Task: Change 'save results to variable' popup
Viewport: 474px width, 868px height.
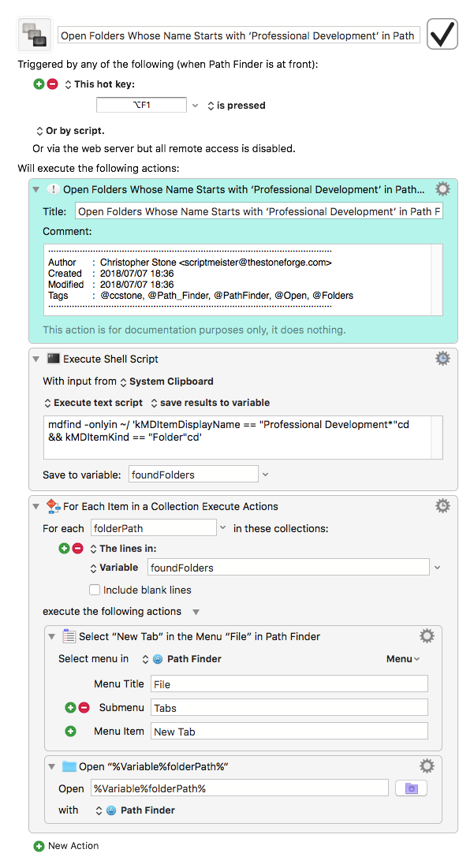Action: click(x=211, y=402)
